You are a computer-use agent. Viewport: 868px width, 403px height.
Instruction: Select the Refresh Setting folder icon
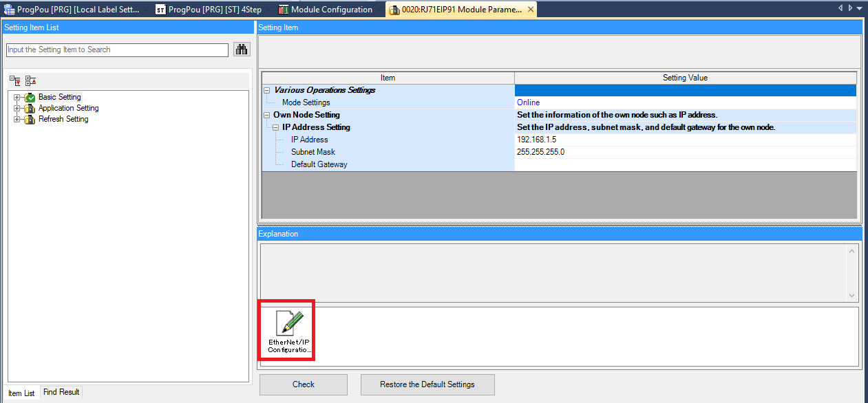pos(30,120)
